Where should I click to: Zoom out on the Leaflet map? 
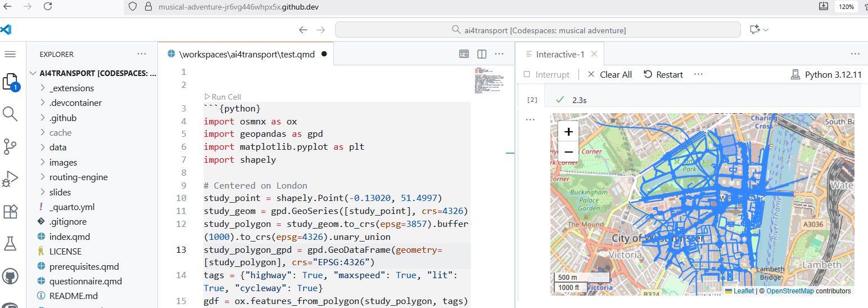[x=568, y=152]
